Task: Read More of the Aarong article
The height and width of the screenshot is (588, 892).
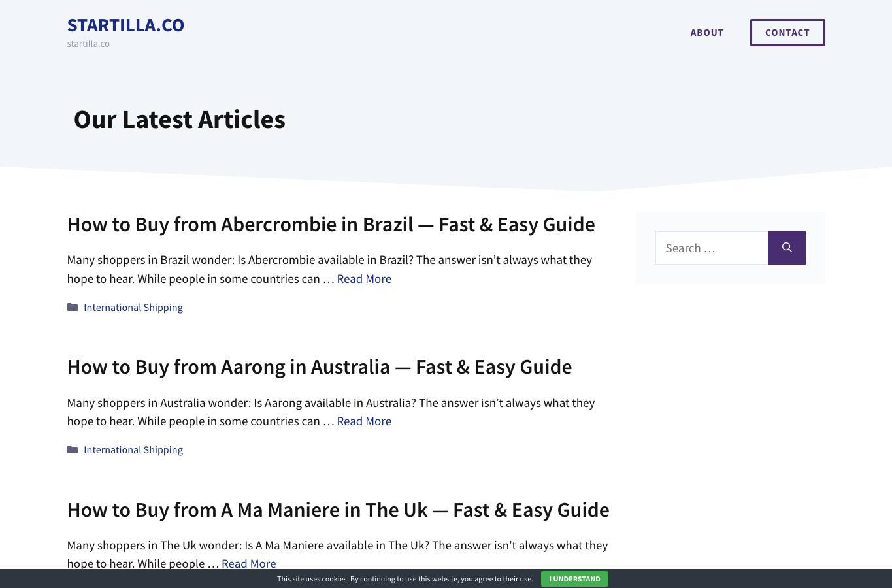Action: click(x=364, y=421)
